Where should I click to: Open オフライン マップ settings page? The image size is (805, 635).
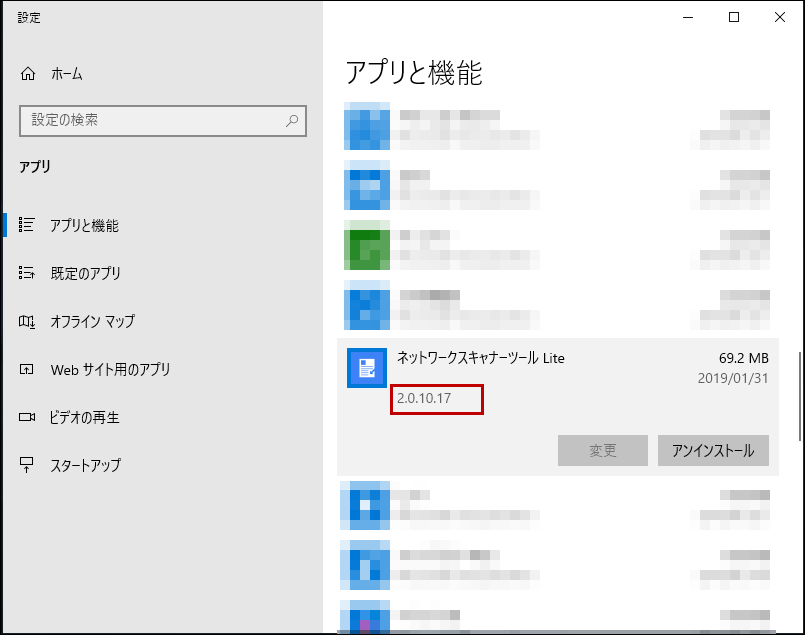[92, 321]
